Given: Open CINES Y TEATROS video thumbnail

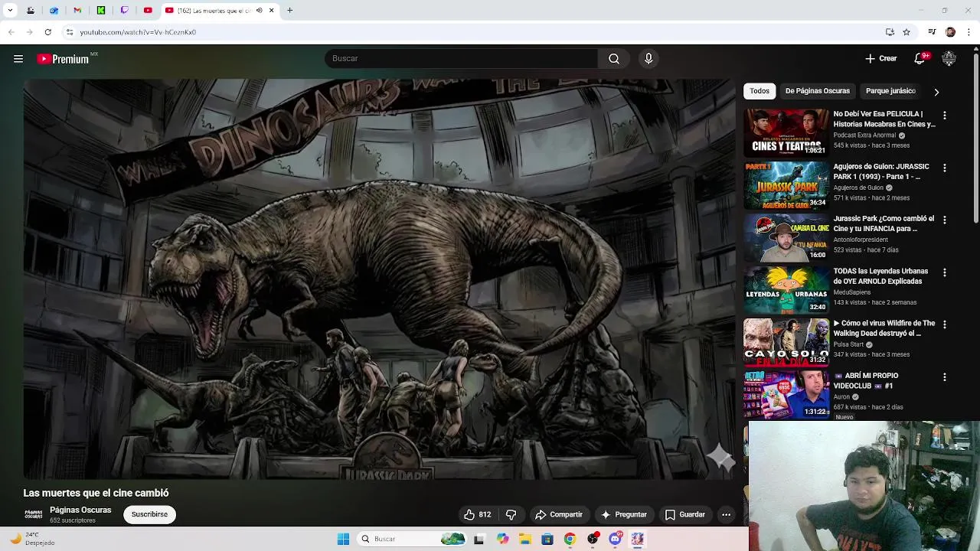Looking at the screenshot, I should tap(786, 132).
